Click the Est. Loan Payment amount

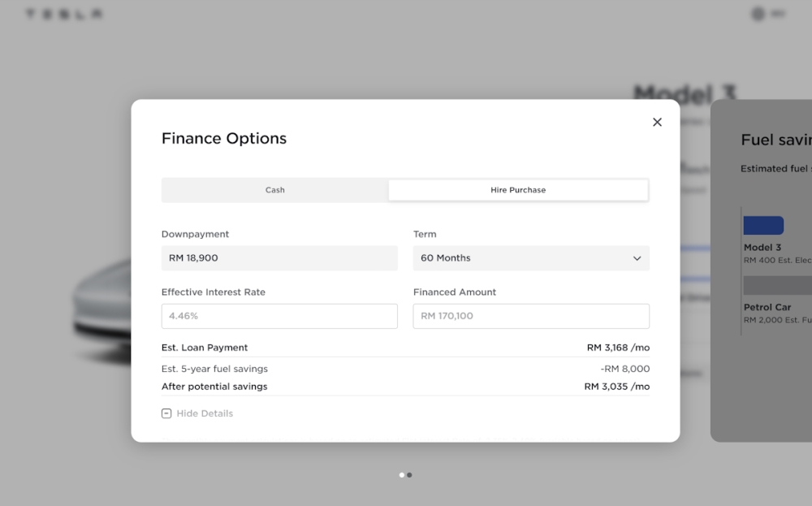(618, 348)
